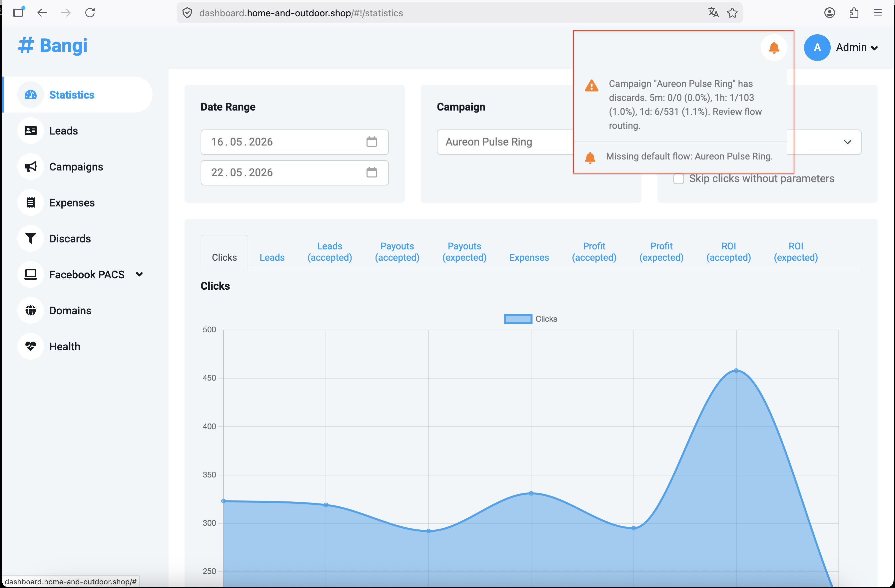
Task: Click the browser translate page icon
Action: pos(713,13)
